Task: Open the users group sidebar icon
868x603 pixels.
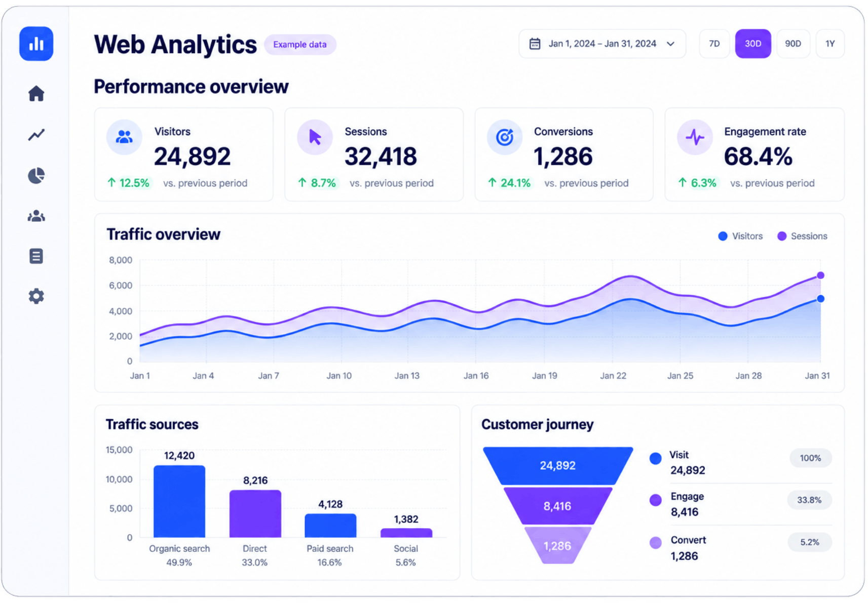Action: (x=36, y=216)
